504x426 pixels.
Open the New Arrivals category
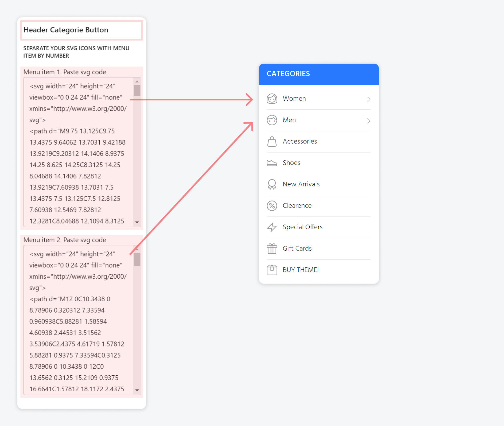(x=301, y=184)
